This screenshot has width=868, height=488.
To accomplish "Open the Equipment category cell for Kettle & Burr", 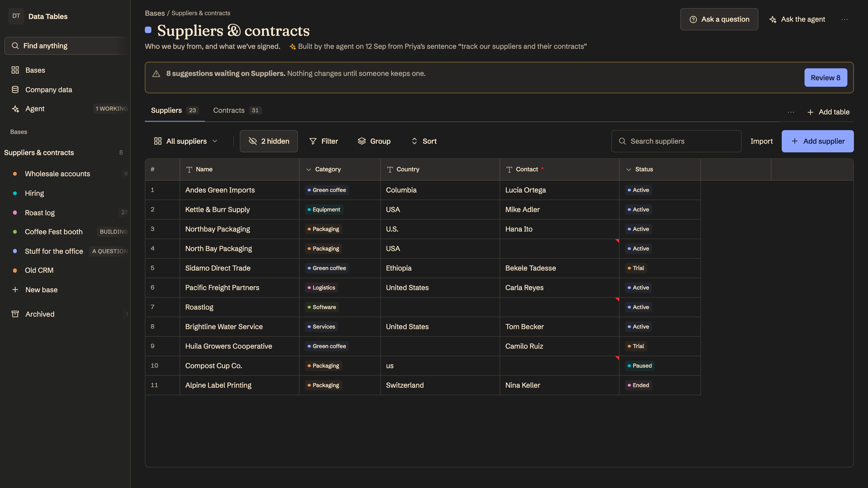I will (340, 210).
